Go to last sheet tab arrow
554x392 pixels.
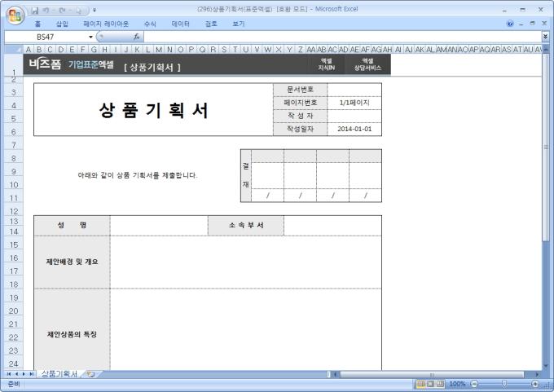31,374
